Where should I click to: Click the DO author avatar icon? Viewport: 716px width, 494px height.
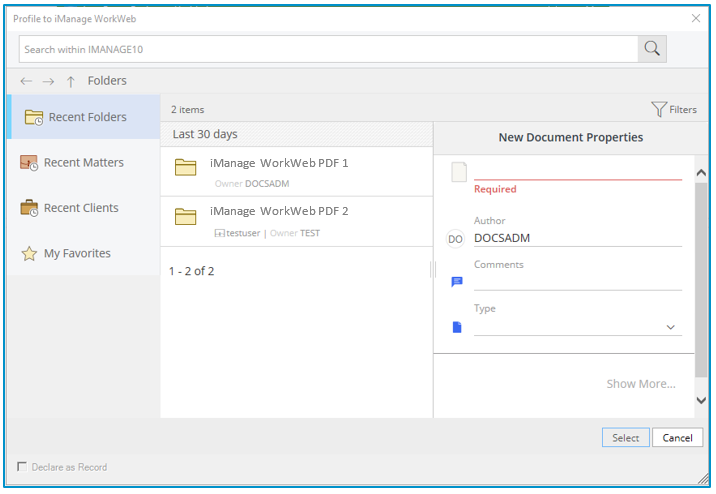point(456,239)
